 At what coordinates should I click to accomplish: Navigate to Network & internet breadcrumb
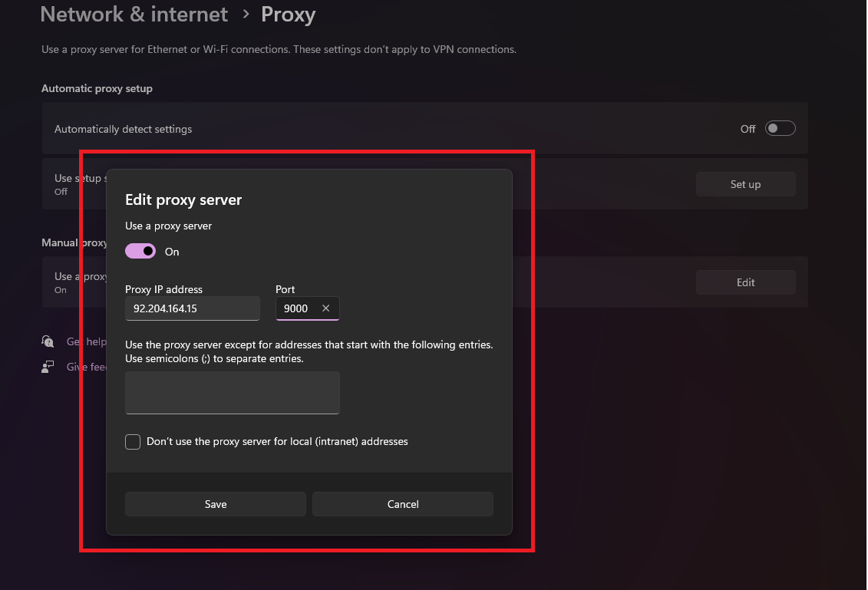click(x=134, y=14)
